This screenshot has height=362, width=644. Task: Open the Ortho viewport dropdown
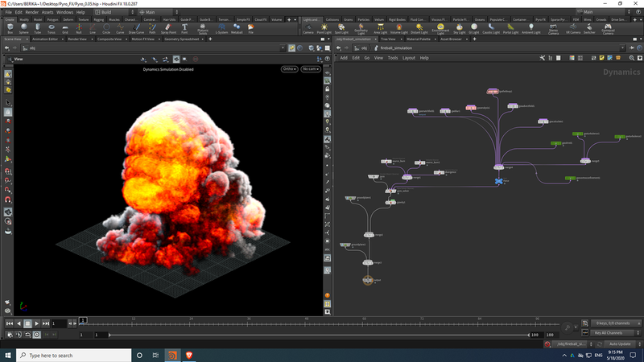[289, 69]
